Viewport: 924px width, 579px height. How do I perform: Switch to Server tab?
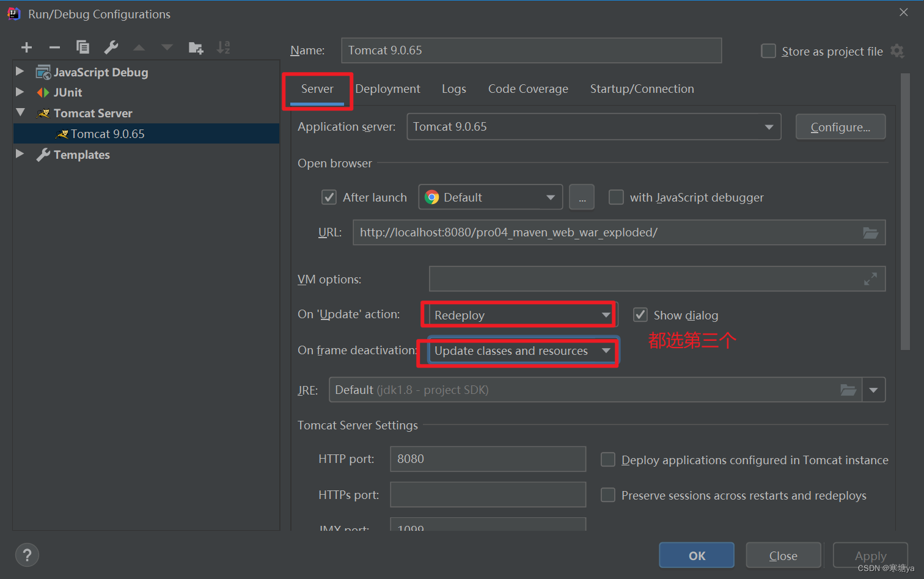pos(317,89)
